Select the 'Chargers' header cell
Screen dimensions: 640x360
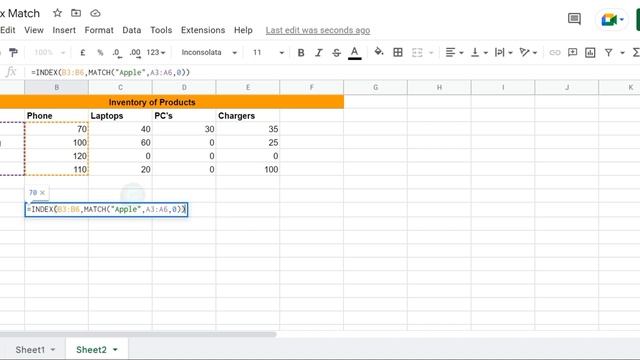click(x=248, y=116)
